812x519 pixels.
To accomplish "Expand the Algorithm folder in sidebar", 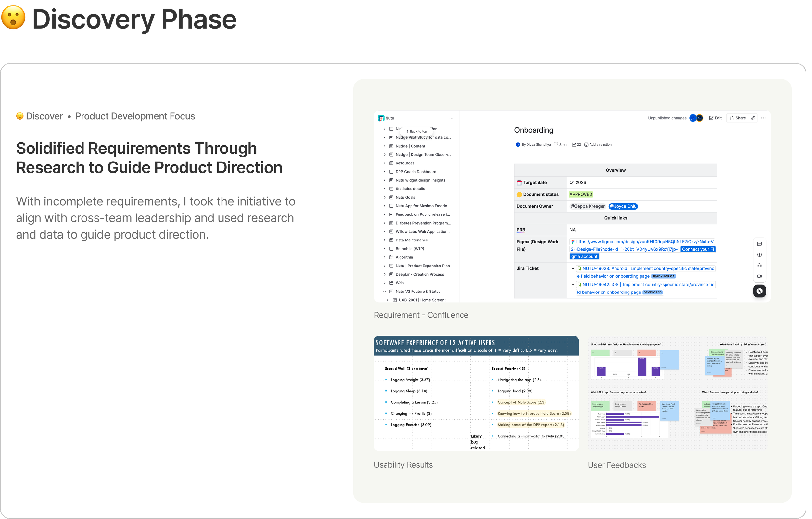I will (x=385, y=257).
